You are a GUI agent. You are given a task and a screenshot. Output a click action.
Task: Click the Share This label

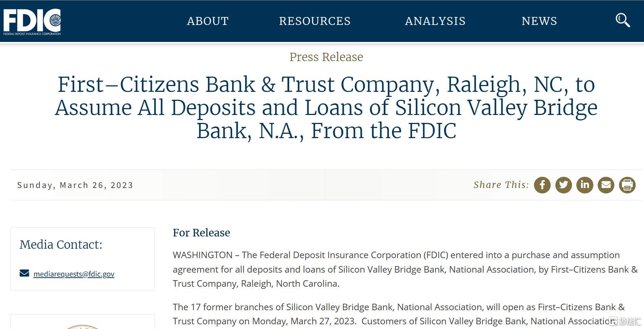(501, 185)
